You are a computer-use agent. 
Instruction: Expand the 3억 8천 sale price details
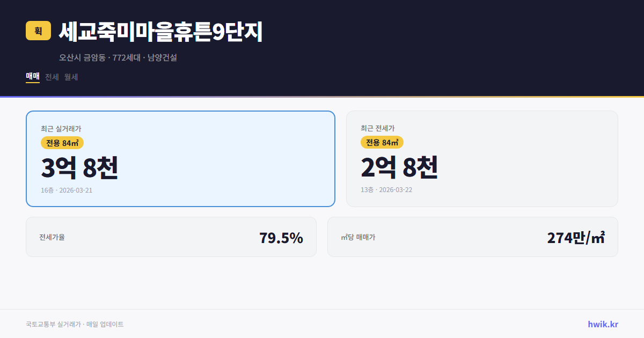point(80,168)
